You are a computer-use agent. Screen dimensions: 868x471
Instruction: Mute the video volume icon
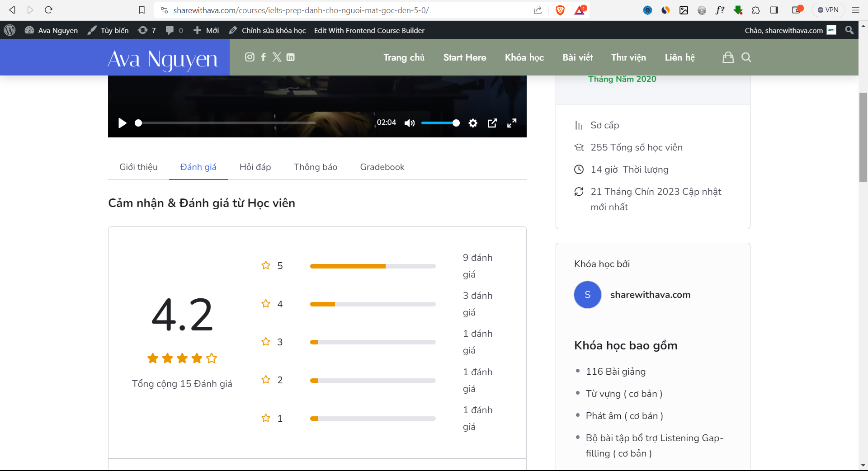point(410,123)
